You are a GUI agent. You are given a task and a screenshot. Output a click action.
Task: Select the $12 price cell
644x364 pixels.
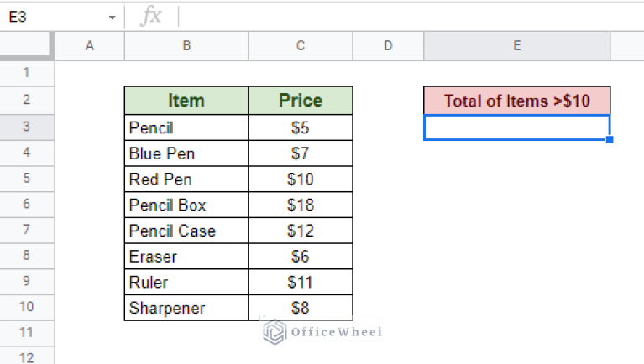[301, 231]
